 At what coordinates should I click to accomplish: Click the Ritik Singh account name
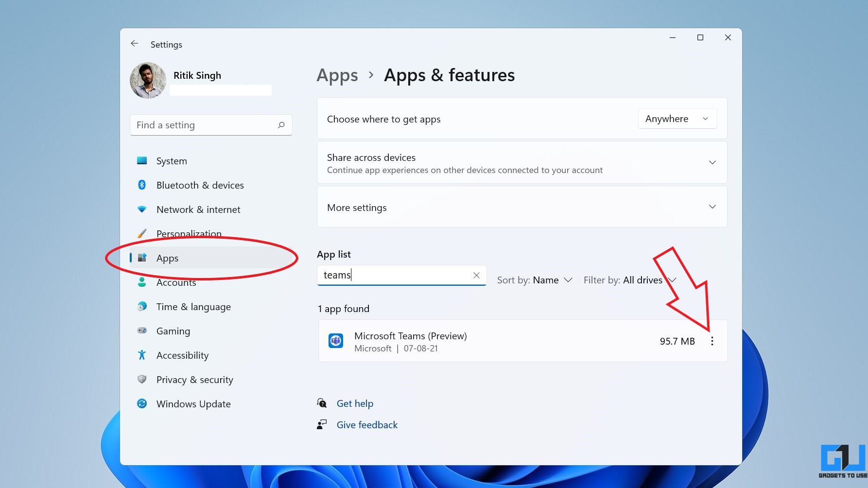[197, 75]
